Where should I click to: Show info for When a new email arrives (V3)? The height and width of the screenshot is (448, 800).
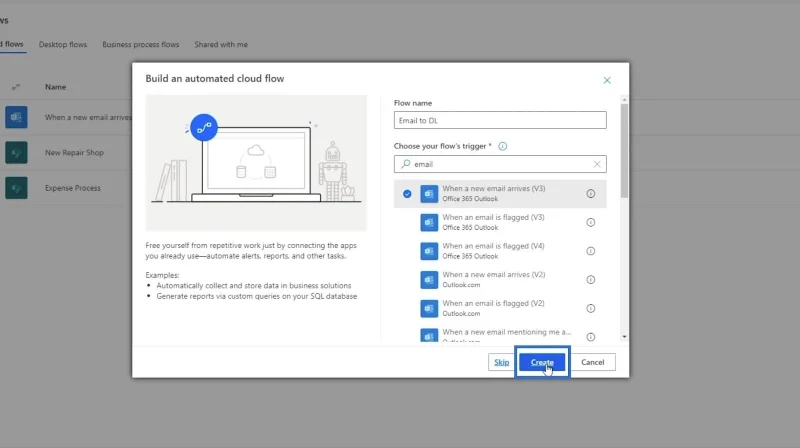point(590,194)
